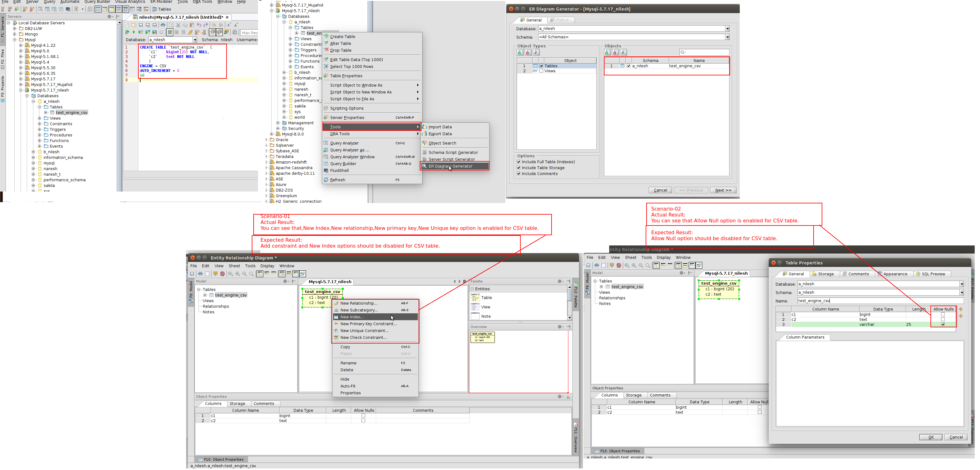Click Cancel button in ER Diagram Generator

660,190
